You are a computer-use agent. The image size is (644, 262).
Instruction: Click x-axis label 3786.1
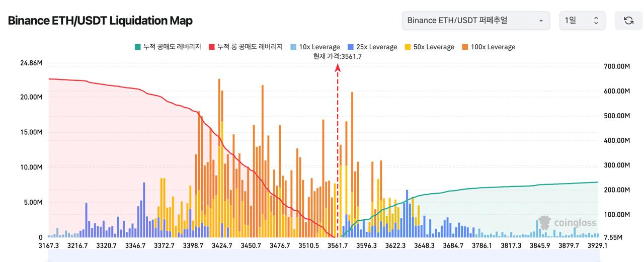tap(481, 245)
